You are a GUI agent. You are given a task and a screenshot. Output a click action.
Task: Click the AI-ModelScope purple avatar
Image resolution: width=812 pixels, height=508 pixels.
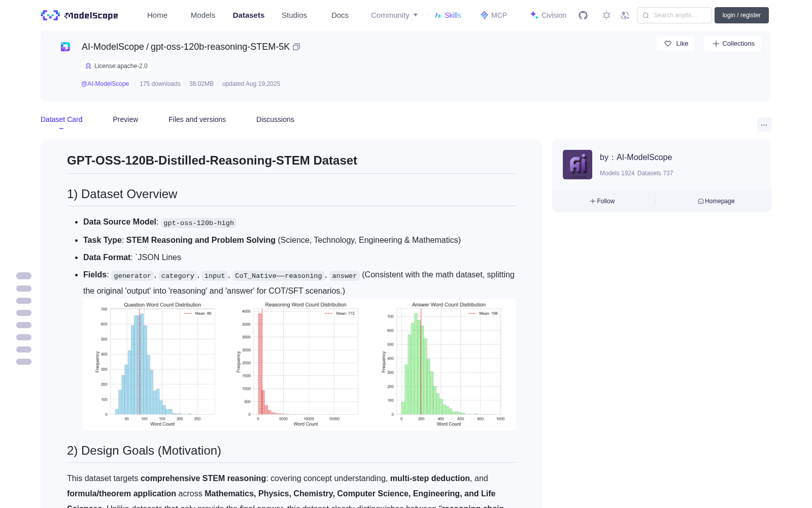click(578, 165)
